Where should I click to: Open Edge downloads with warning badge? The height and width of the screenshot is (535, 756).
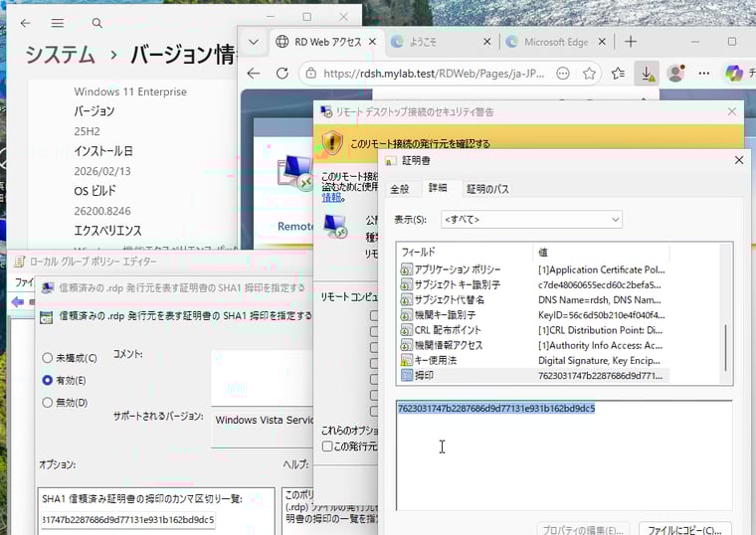pos(647,74)
